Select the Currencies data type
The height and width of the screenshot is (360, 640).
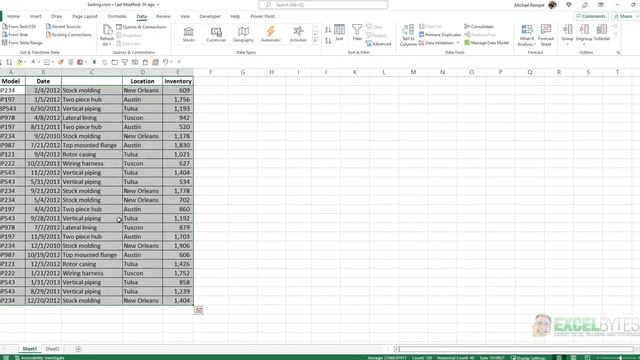pyautogui.click(x=216, y=34)
